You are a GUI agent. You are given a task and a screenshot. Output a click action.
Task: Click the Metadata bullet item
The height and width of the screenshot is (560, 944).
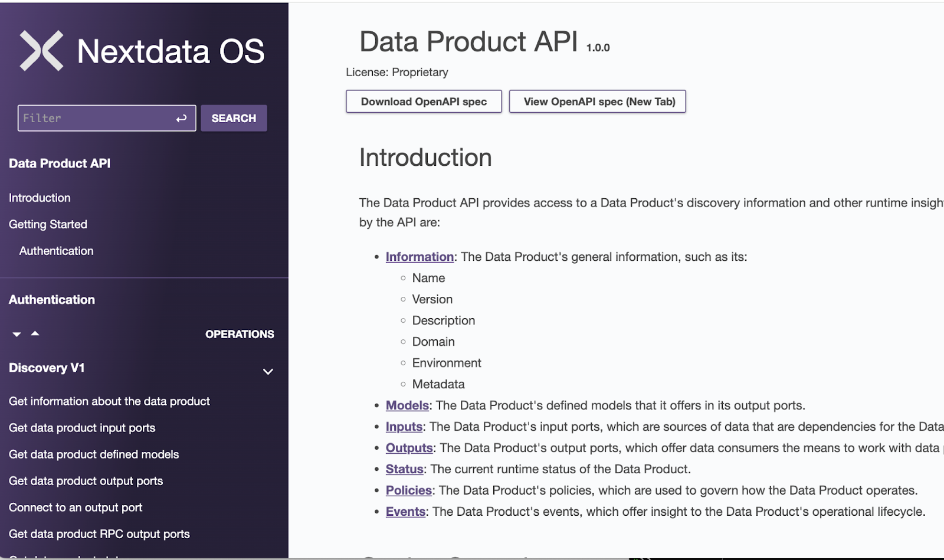click(438, 384)
